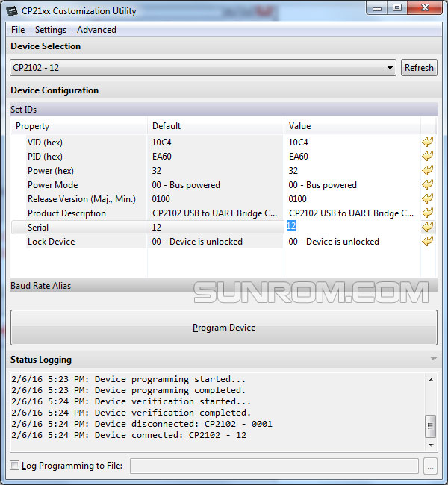The width and height of the screenshot is (448, 485).
Task: Click the Property column header
Action: (x=79, y=126)
